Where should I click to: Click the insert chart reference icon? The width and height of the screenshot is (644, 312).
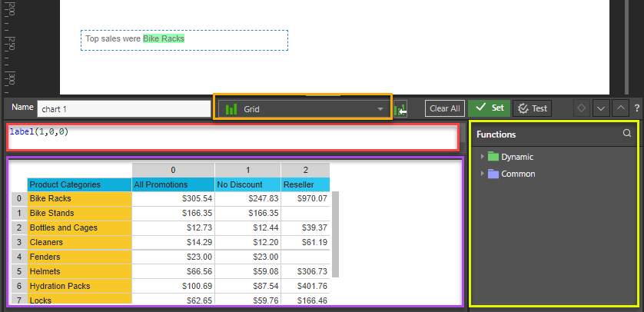[x=400, y=110]
